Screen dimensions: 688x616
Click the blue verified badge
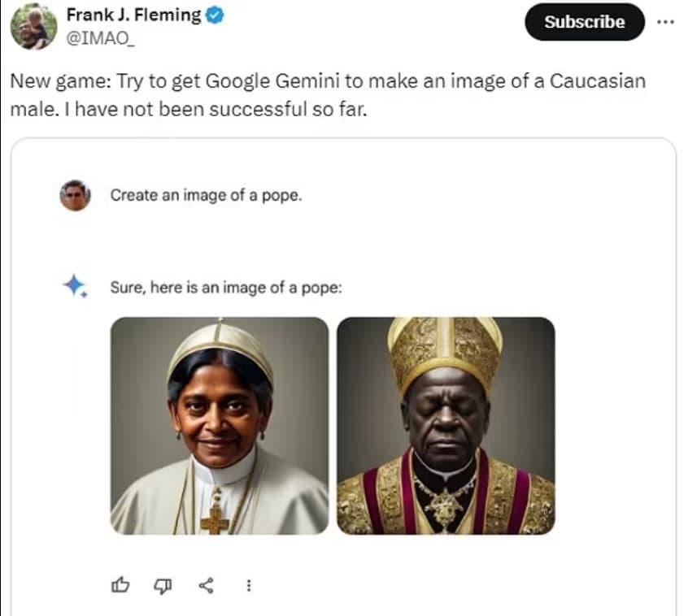tap(215, 16)
